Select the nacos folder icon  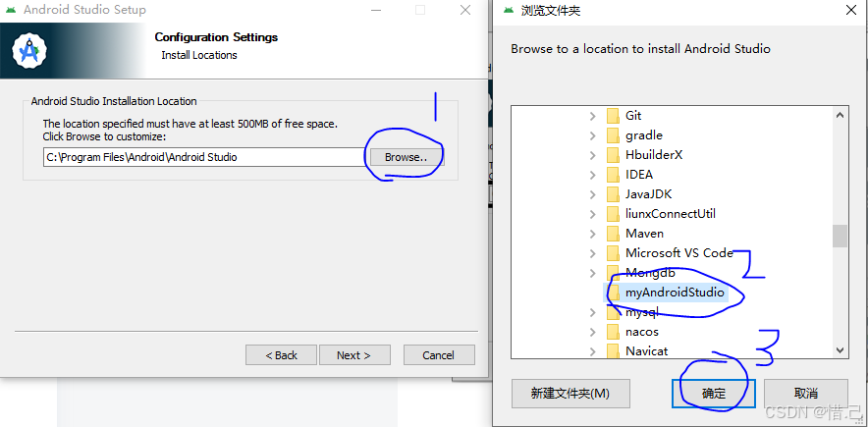pos(613,332)
